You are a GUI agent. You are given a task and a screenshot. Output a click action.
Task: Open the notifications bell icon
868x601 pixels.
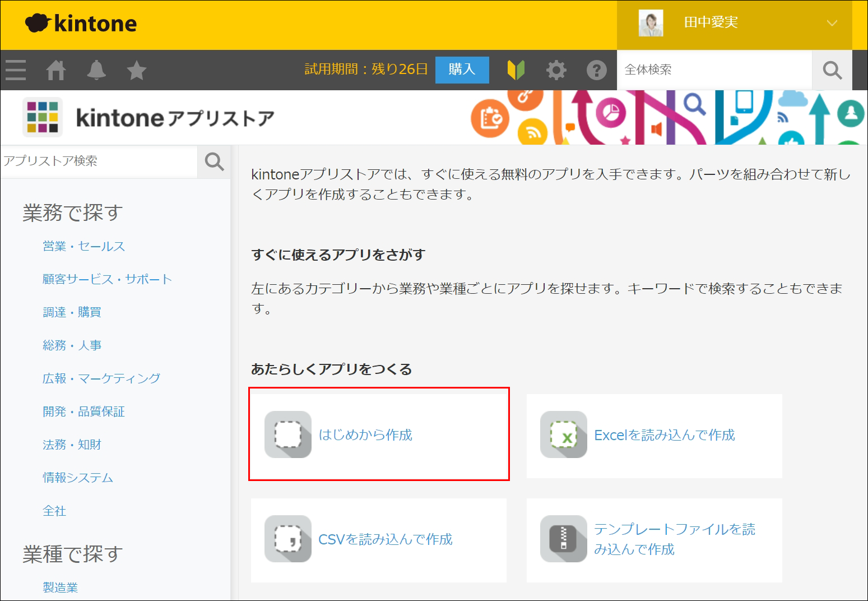96,70
